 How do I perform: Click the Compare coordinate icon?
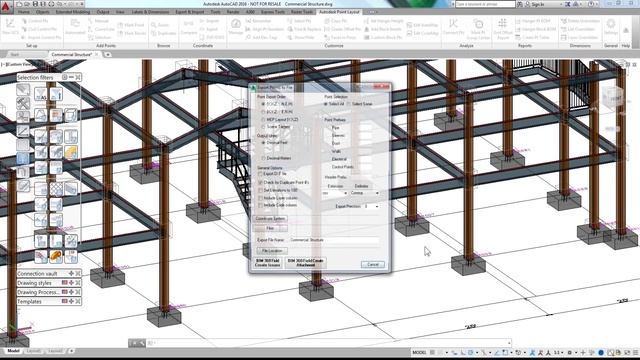pos(189,28)
